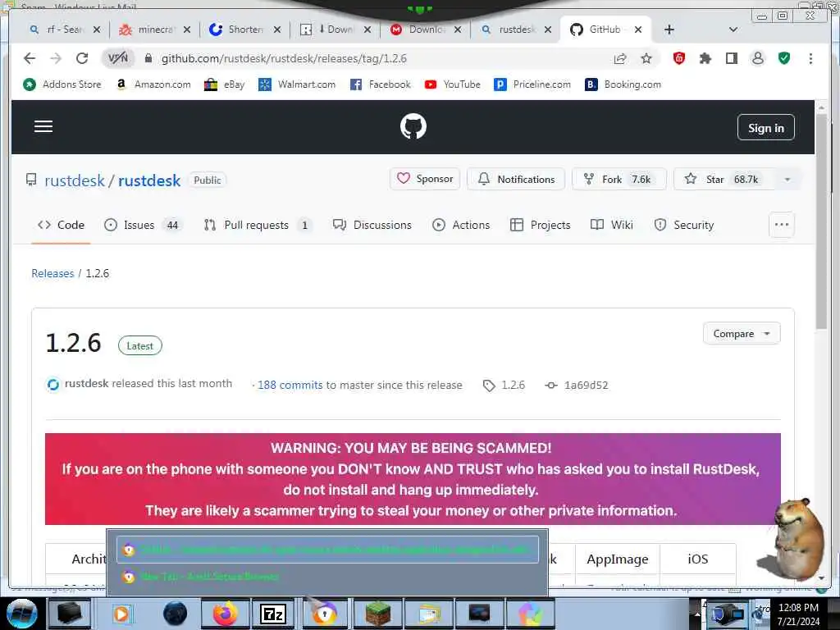Click the green shield security icon

pyautogui.click(x=784, y=58)
